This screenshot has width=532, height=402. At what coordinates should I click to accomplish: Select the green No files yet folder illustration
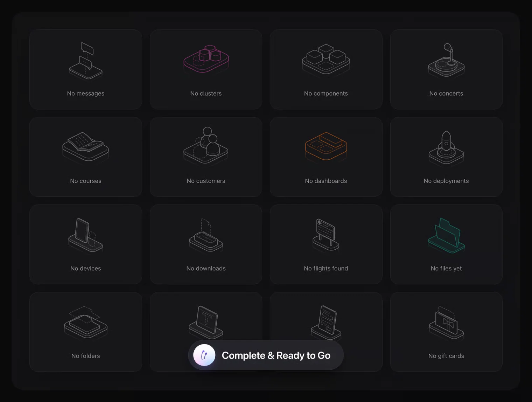(446, 235)
